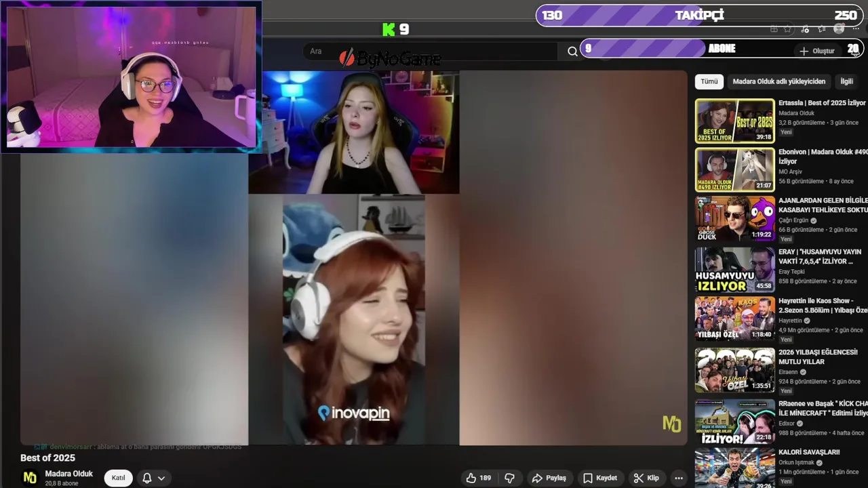Image resolution: width=868 pixels, height=488 pixels.
Task: Open browser settings three-dot menu
Action: pyautogui.click(x=856, y=29)
